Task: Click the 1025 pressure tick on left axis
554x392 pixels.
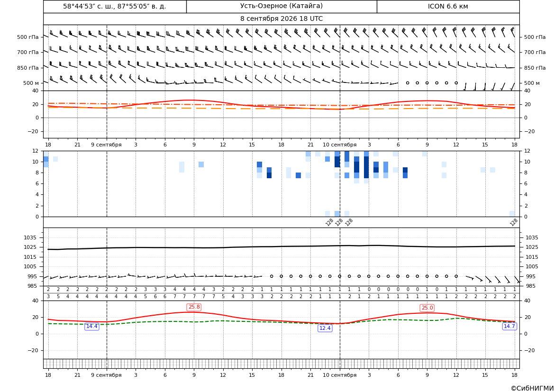Action: click(31, 247)
